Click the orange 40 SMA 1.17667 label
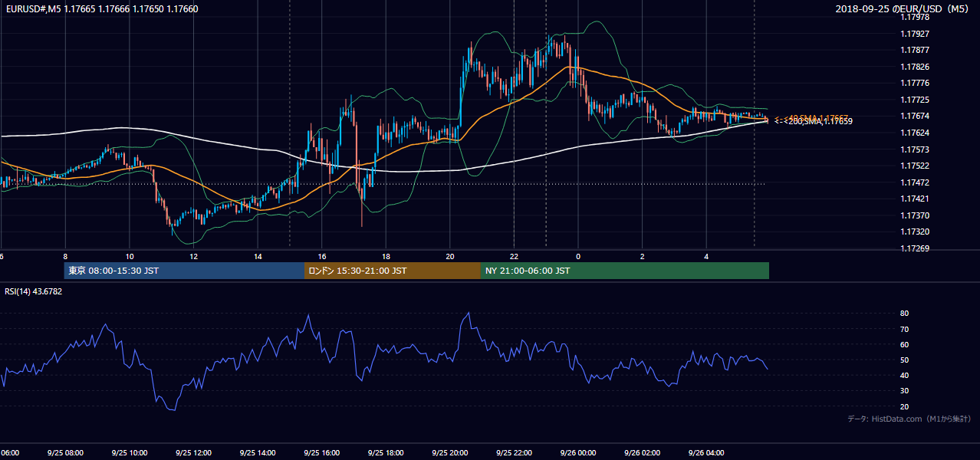 (811, 117)
